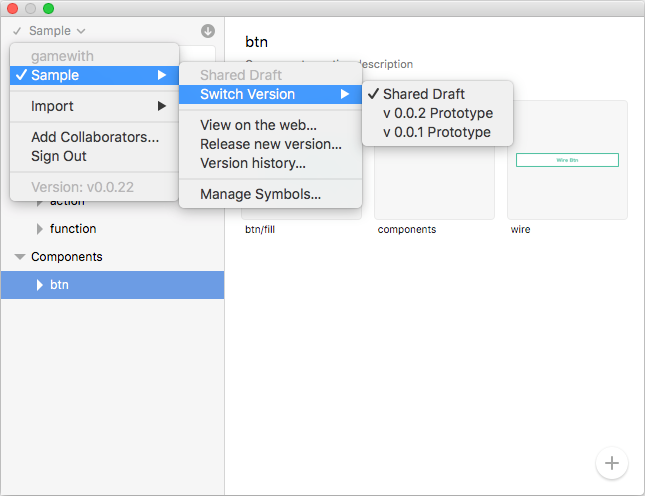Click the btn/fill label
This screenshot has height=496, width=645.
(x=260, y=229)
